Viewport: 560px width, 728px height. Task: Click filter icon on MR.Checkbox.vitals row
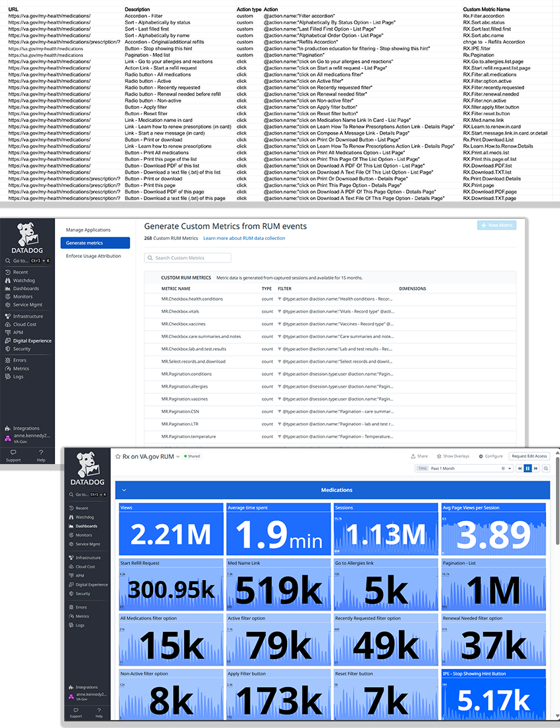(x=279, y=312)
